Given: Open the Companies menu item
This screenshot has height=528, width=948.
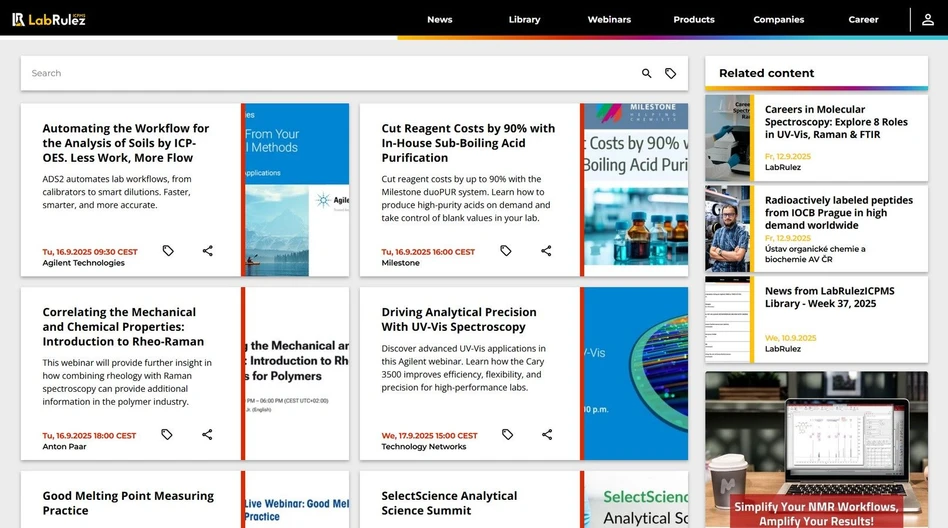Looking at the screenshot, I should tap(778, 19).
